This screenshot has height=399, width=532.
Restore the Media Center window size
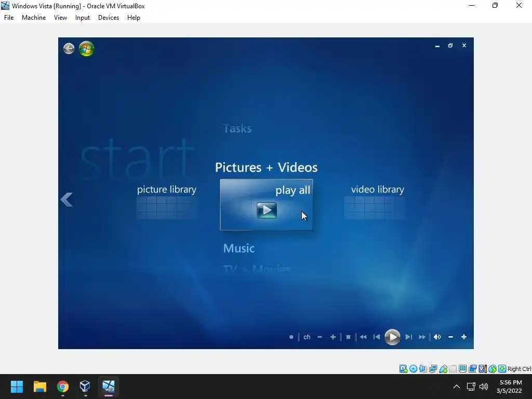pos(450,46)
